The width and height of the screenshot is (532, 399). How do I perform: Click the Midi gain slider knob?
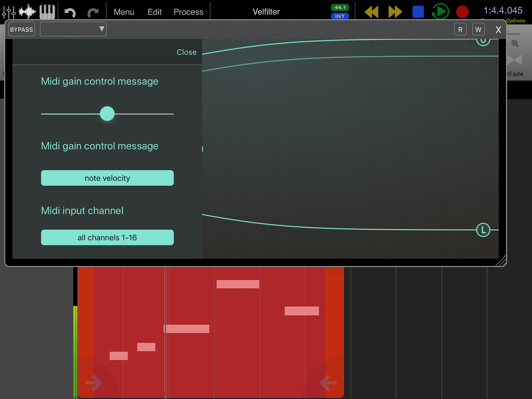[x=107, y=114]
